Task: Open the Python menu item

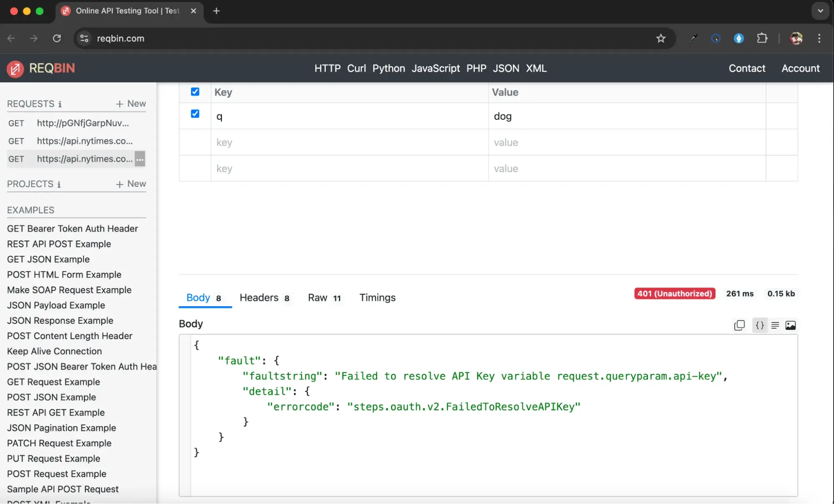Action: tap(389, 68)
